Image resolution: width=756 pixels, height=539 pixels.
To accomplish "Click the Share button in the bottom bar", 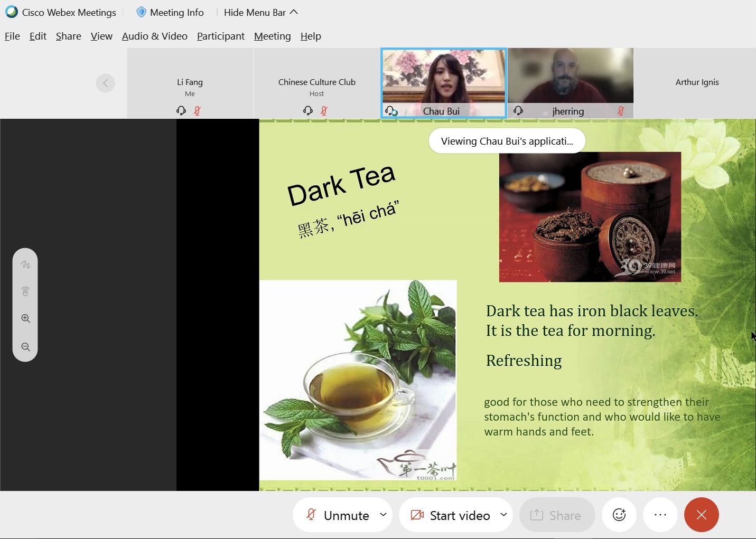I will (x=557, y=515).
